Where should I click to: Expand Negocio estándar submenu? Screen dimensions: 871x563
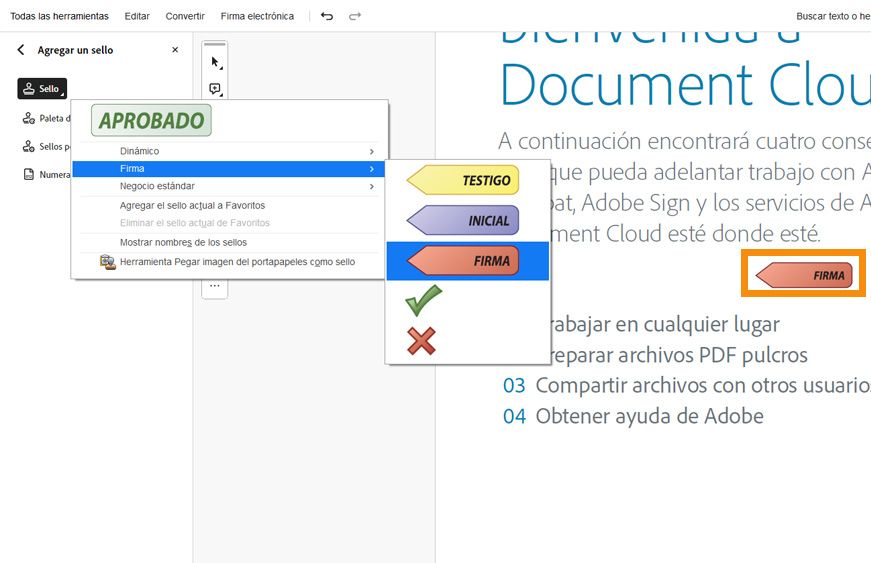[229, 186]
